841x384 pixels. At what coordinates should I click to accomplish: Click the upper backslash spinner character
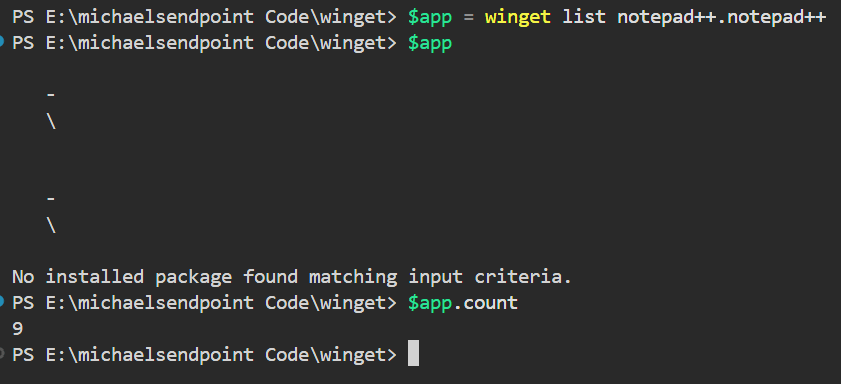click(51, 122)
